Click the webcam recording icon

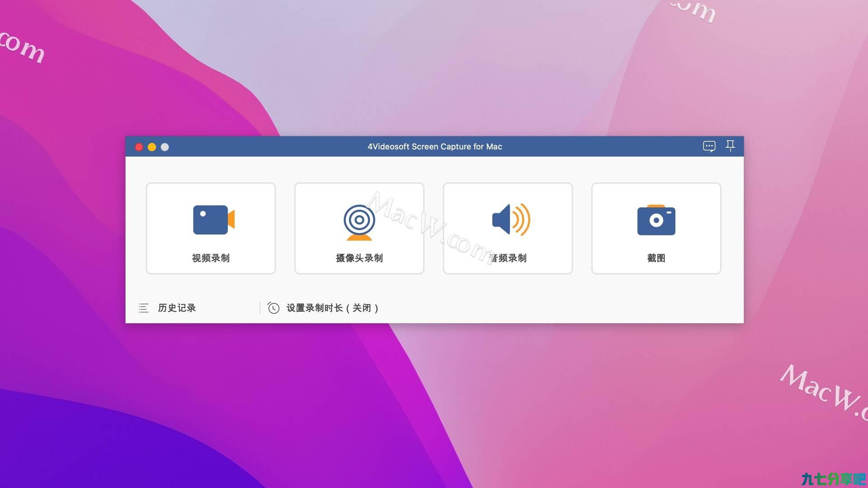coord(359,222)
